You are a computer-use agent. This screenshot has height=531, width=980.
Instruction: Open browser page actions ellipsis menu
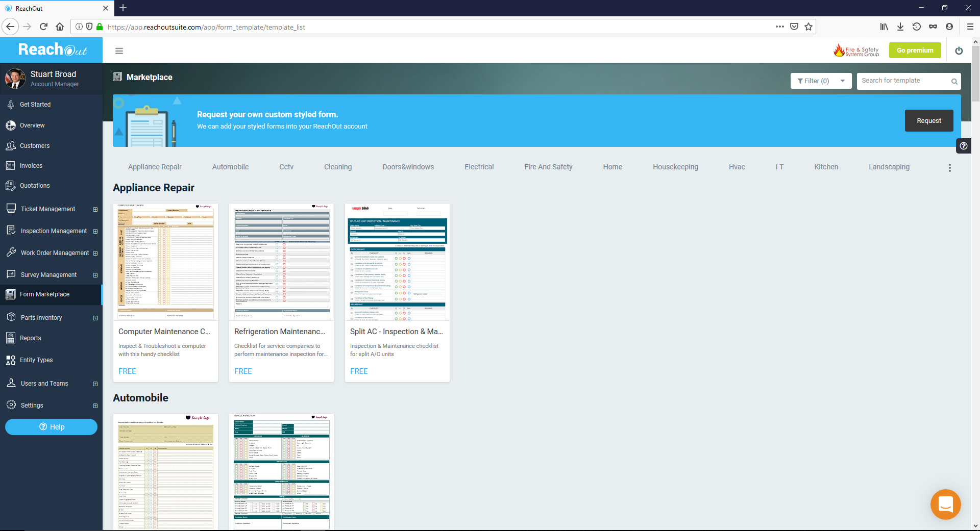point(779,27)
